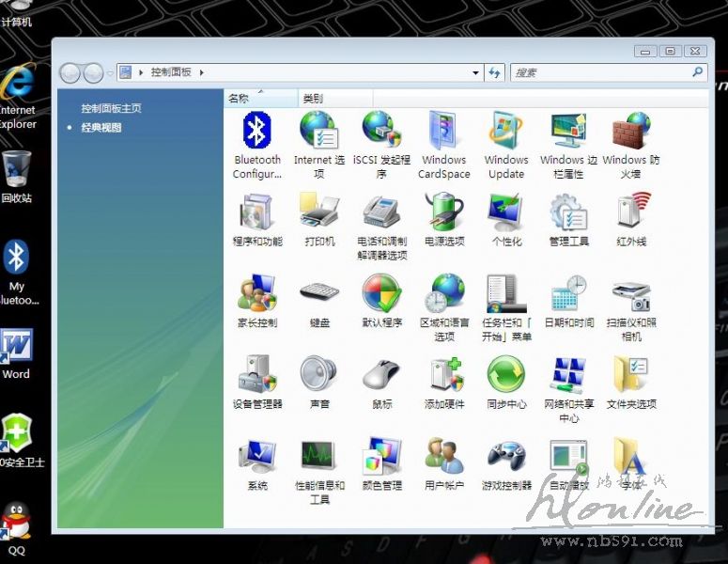Image resolution: width=728 pixels, height=564 pixels.
Task: Click the 控制面板主页 link in sidebar
Action: coord(111,109)
